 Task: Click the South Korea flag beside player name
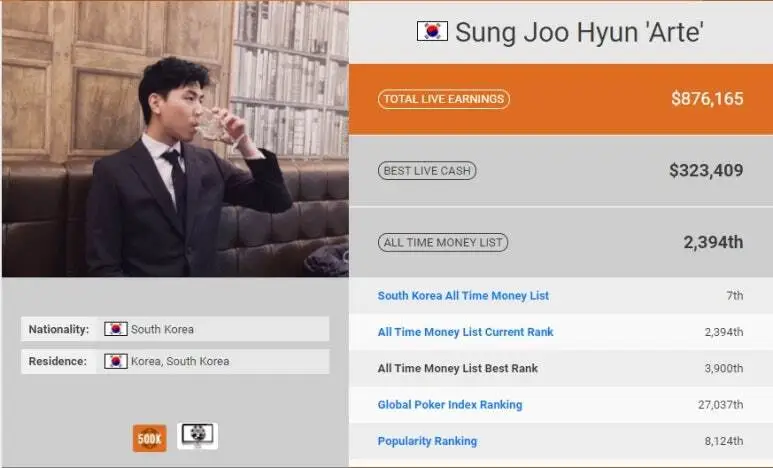click(432, 31)
